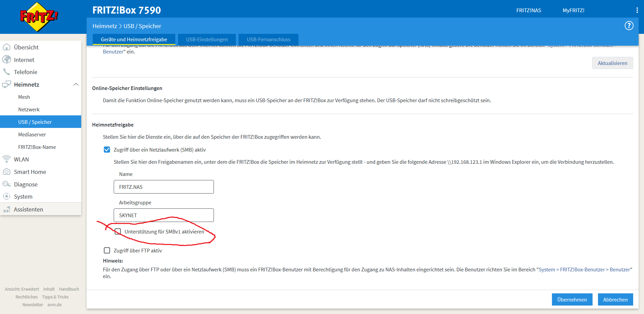Click the Benutzer link at top
This screenshot has height=314, width=644.
(x=113, y=51)
